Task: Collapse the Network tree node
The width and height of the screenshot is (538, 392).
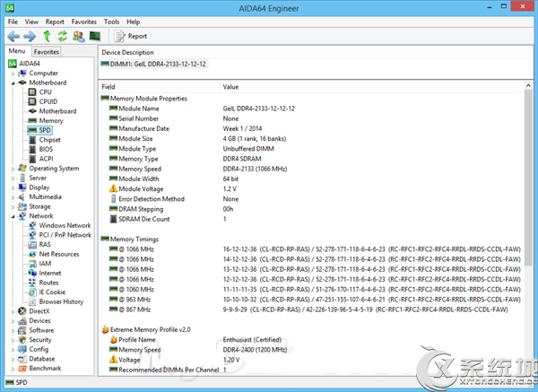Action: (13, 216)
